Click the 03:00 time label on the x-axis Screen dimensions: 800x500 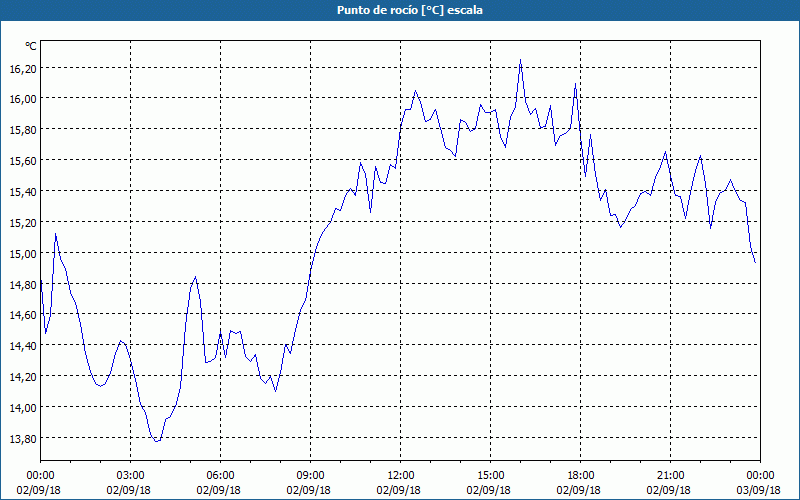click(130, 475)
